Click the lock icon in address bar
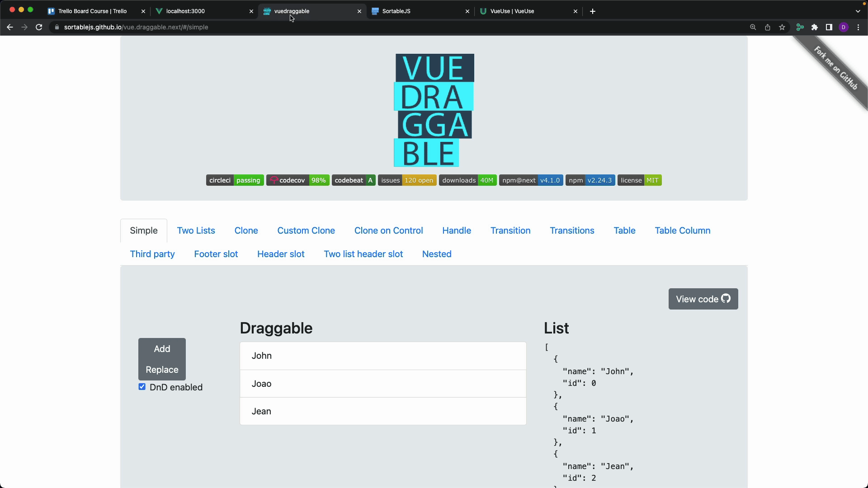868x488 pixels. tap(57, 27)
